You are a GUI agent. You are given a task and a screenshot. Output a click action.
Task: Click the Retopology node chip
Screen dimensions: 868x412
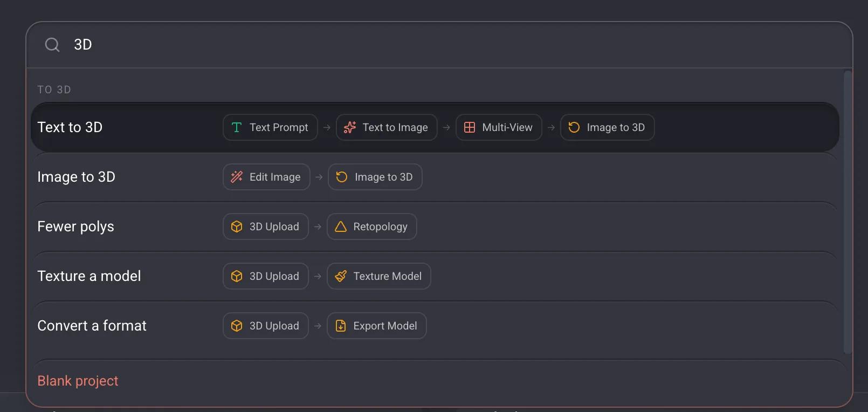(372, 226)
